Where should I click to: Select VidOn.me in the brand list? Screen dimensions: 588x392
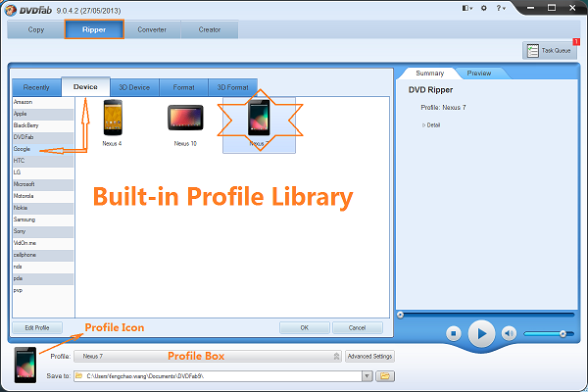pyautogui.click(x=43, y=243)
